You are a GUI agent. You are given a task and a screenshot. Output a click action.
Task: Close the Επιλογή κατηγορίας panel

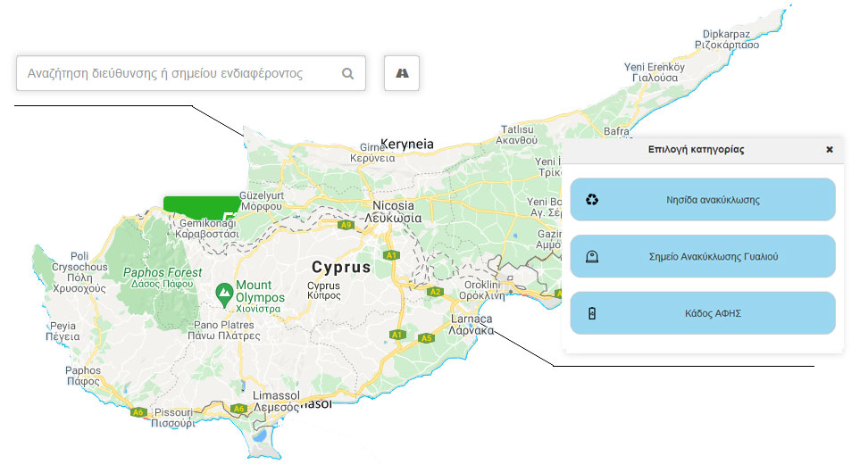point(829,150)
